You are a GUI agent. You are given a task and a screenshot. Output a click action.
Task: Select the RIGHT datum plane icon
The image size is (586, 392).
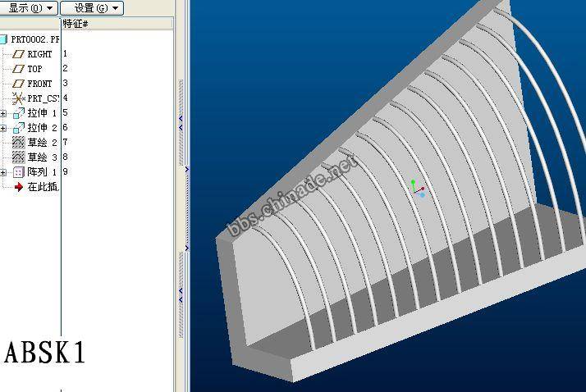tap(18, 54)
